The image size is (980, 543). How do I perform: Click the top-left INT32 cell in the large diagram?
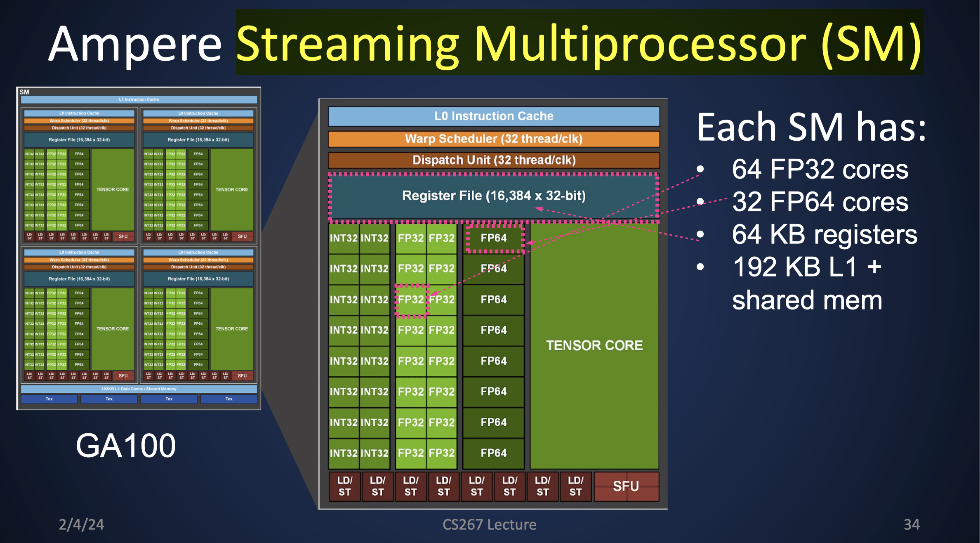click(343, 238)
